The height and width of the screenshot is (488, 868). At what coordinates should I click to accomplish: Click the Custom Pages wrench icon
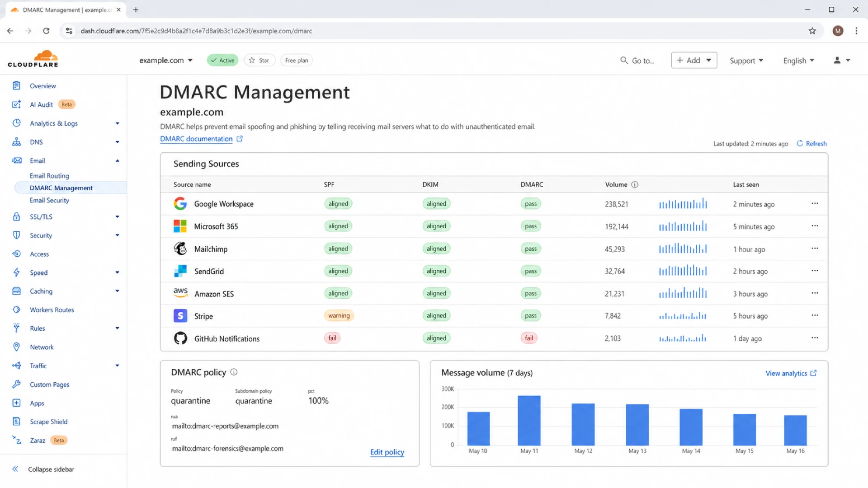[x=17, y=384]
